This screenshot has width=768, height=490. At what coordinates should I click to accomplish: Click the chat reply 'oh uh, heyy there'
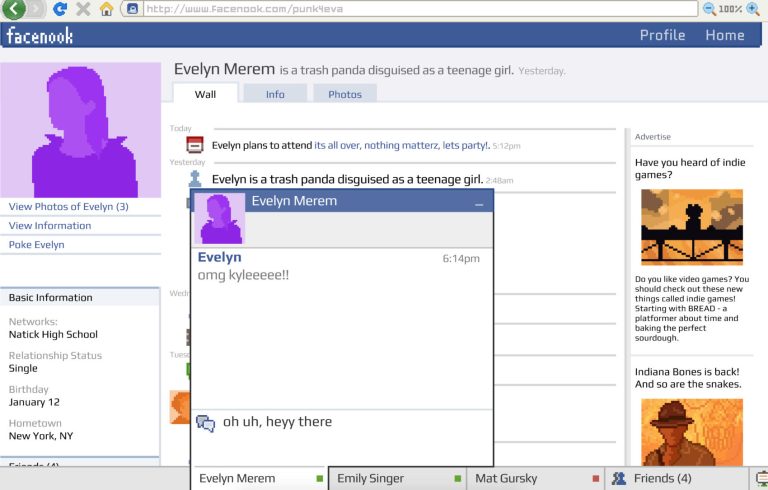coord(277,422)
